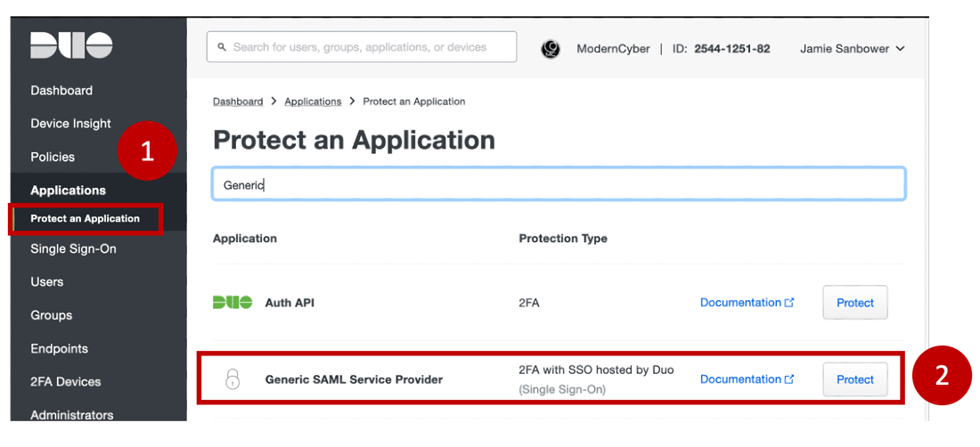This screenshot has height=447, width=980.
Task: Click the Auth API Duo logo icon
Action: (233, 303)
